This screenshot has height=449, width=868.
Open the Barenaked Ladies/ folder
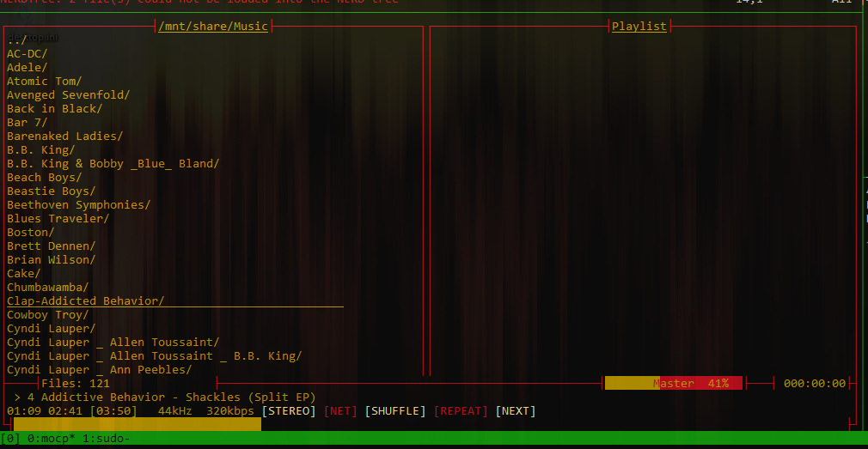tap(64, 136)
